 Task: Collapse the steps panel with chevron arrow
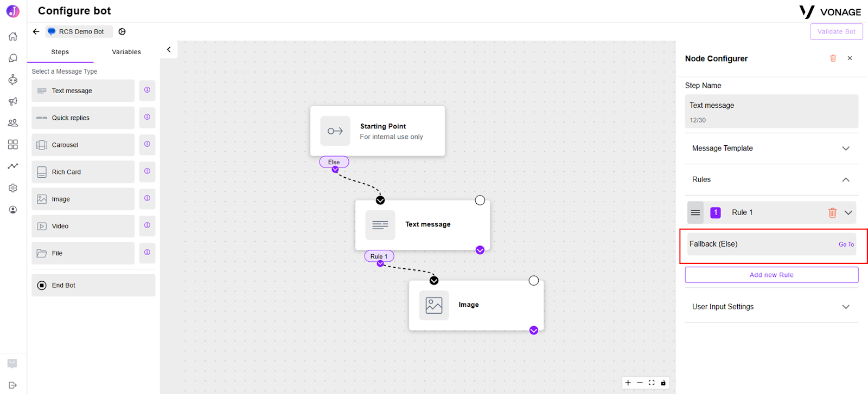tap(169, 49)
